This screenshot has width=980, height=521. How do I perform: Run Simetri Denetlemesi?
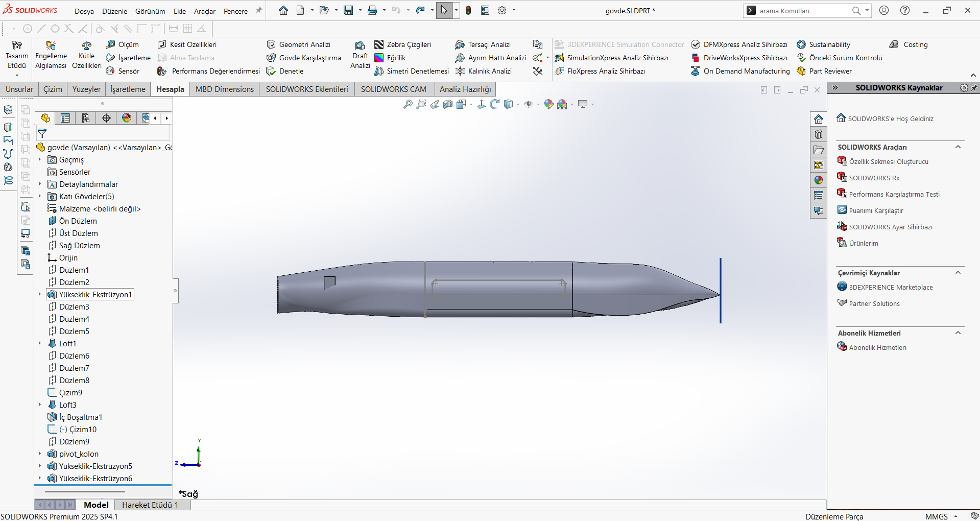coord(412,71)
